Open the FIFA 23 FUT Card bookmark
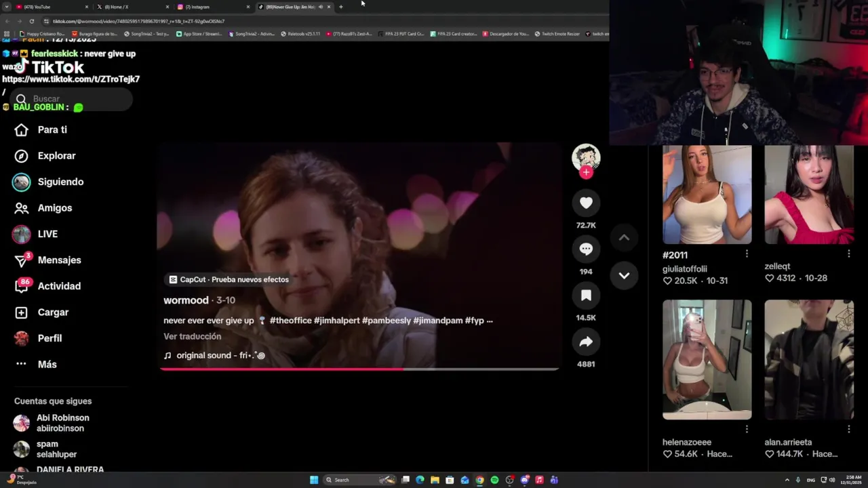 pos(401,33)
